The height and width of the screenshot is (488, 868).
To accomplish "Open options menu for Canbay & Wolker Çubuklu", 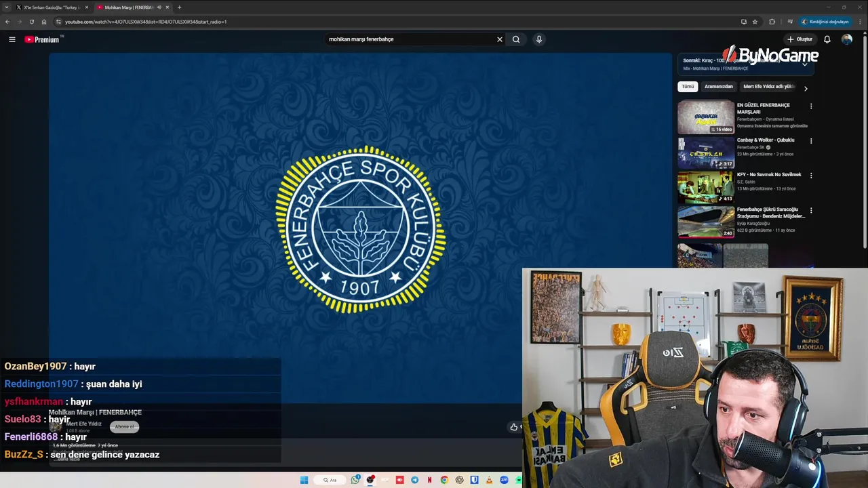I will 811,141.
